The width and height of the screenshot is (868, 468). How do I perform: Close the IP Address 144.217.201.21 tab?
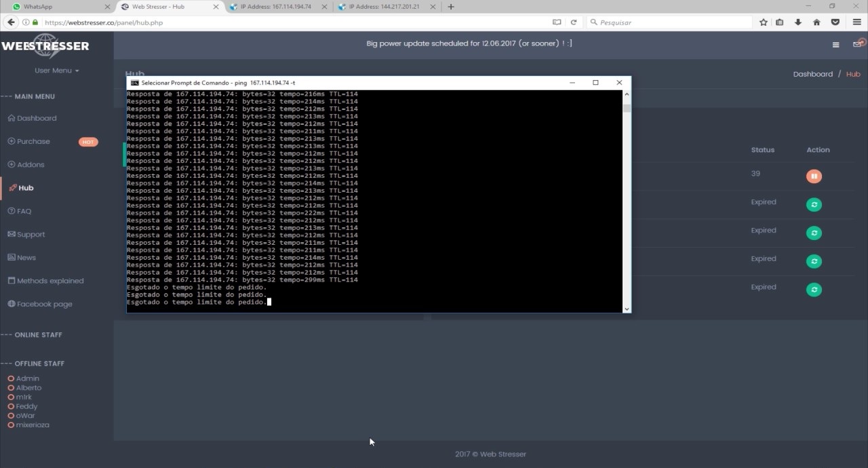click(x=433, y=7)
